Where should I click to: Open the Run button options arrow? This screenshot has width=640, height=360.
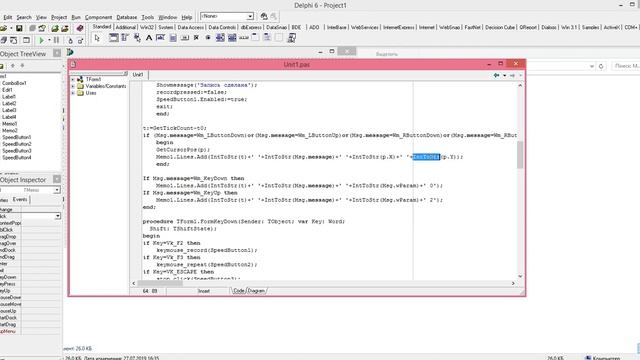49,40
